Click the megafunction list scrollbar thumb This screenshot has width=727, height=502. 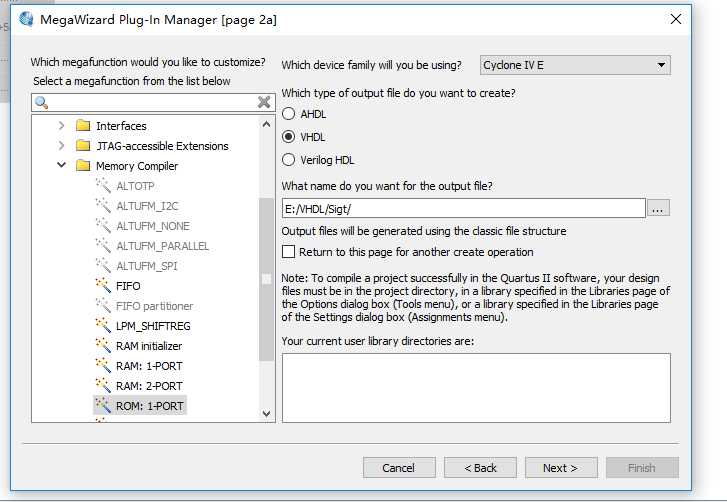[266, 279]
